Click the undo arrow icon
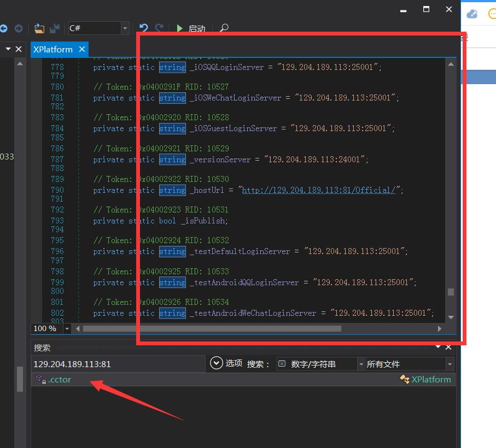Image resolution: width=496 pixels, height=448 pixels. [143, 28]
